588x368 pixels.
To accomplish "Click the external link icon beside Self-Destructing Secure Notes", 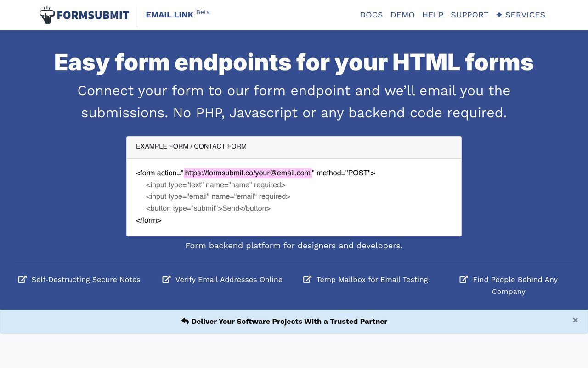I will tap(22, 279).
